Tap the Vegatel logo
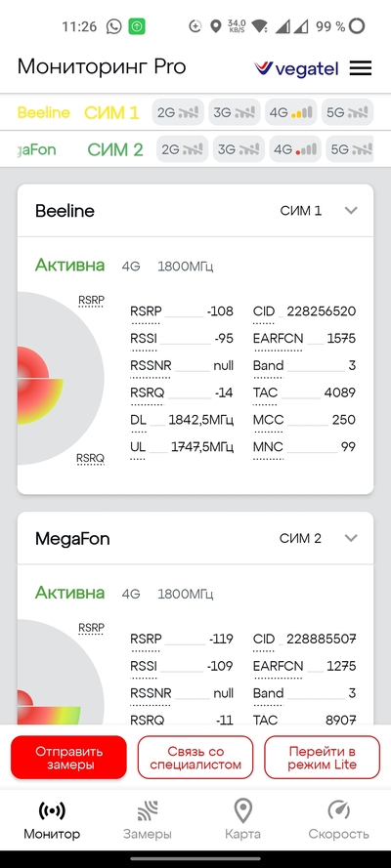Viewport: 391px width, 868px height. point(296,68)
